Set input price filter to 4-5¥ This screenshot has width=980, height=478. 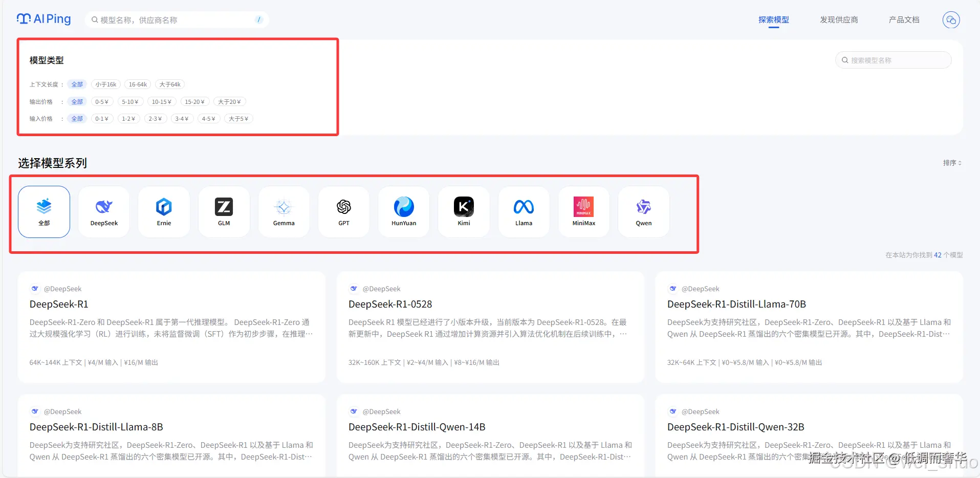[208, 119]
